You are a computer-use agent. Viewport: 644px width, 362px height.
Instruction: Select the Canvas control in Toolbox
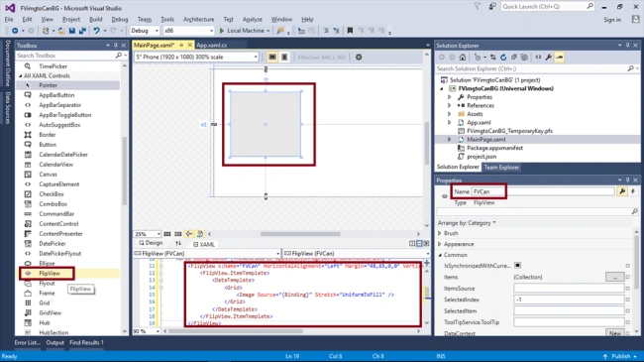[48, 174]
